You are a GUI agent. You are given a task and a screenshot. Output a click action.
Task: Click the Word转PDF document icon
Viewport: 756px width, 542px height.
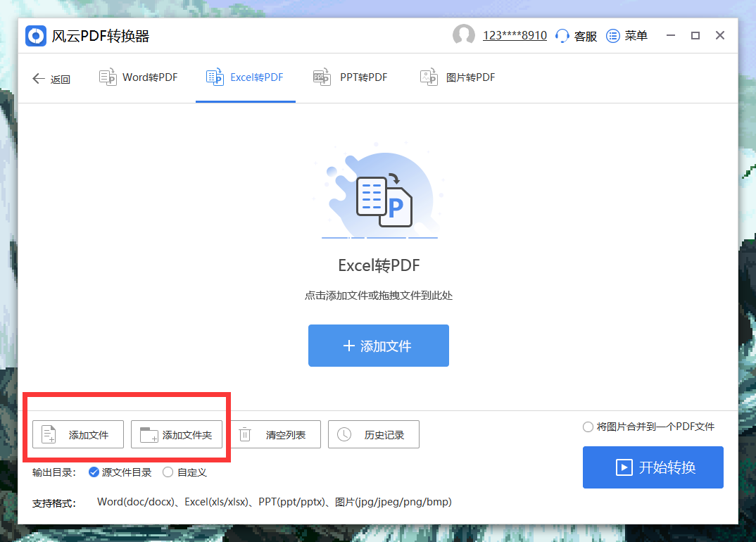pyautogui.click(x=108, y=77)
